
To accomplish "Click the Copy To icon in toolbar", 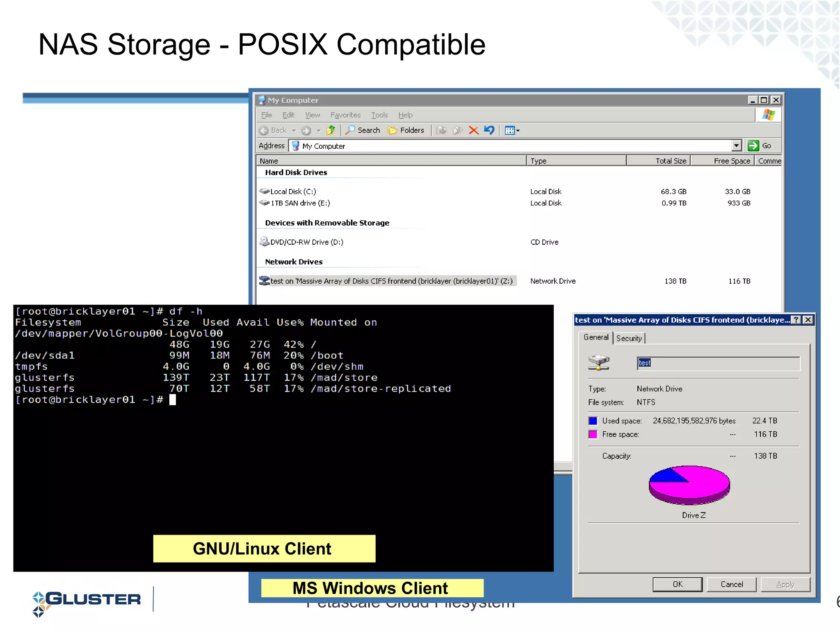I will (x=458, y=130).
